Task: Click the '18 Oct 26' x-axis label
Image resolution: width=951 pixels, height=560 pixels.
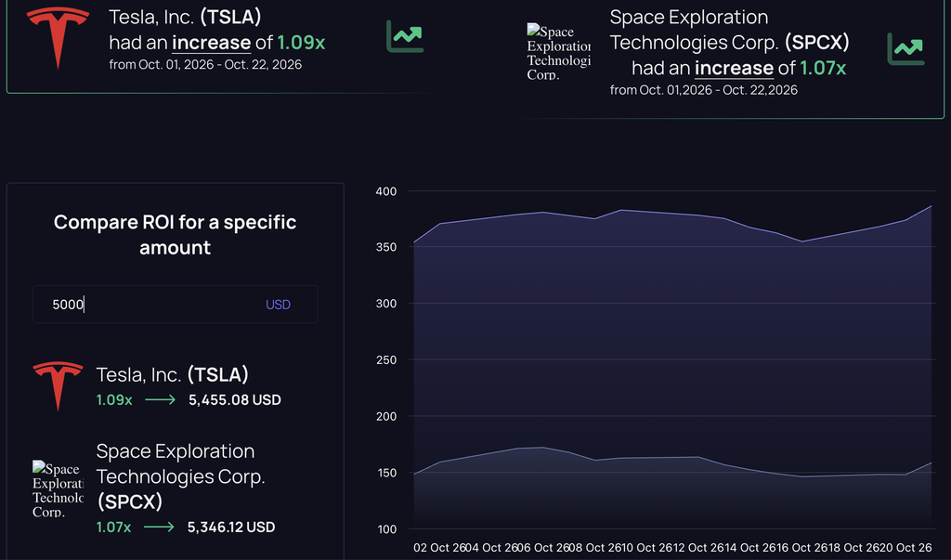Action: (x=853, y=547)
